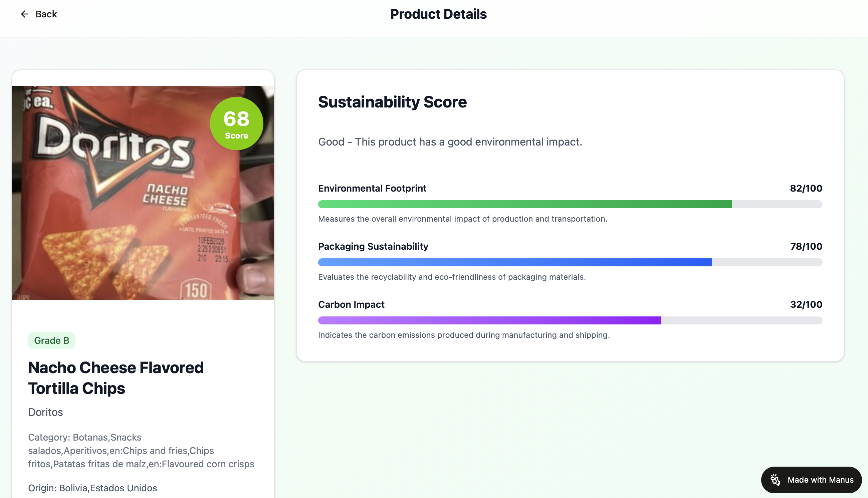Click the back arrow icon

[x=24, y=14]
